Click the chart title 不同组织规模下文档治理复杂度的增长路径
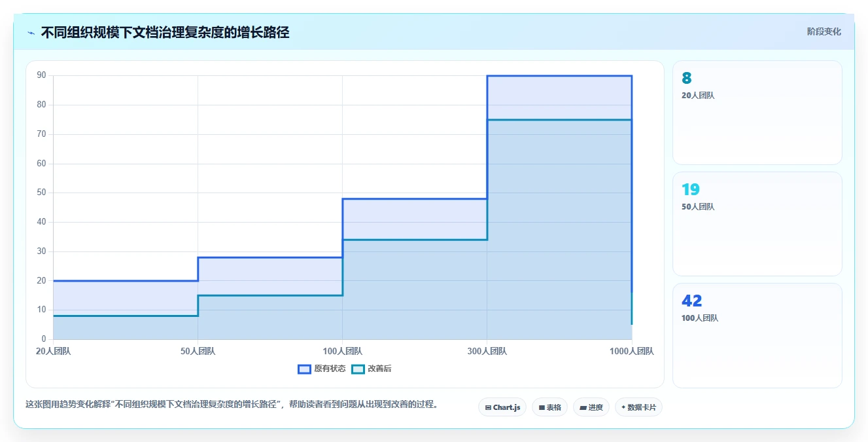 click(x=165, y=32)
